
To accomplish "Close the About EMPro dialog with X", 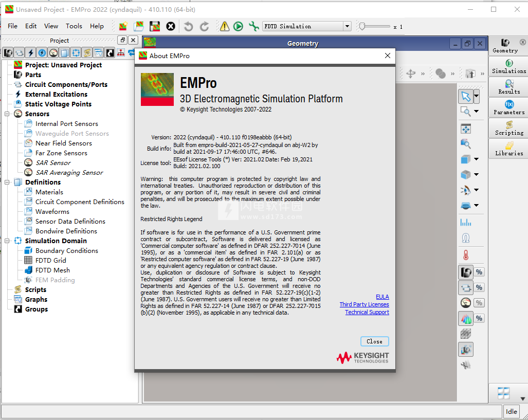I will click(388, 56).
